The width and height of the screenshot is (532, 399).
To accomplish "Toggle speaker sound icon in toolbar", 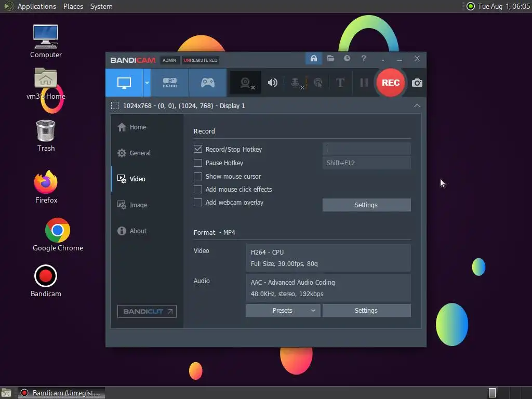I will 272,83.
